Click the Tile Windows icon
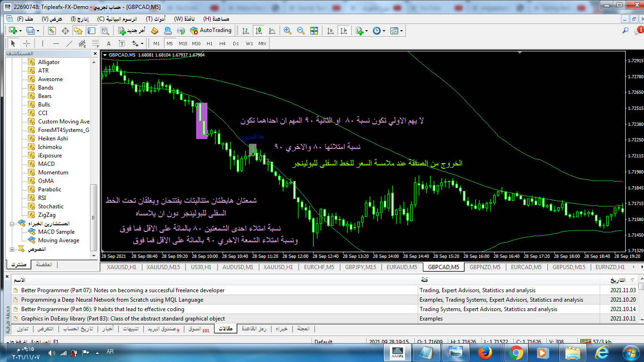 314,31
